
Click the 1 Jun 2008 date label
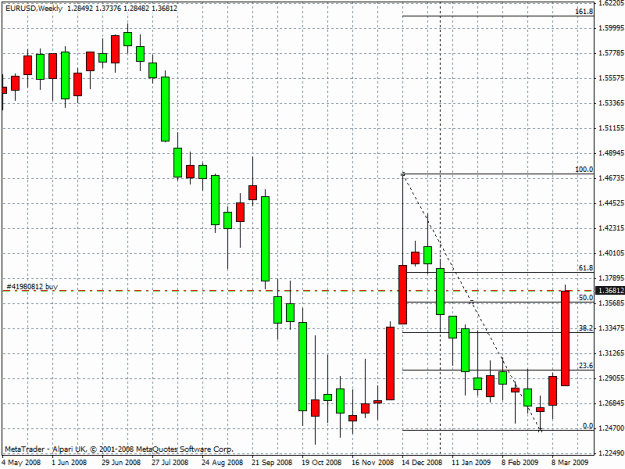69,462
